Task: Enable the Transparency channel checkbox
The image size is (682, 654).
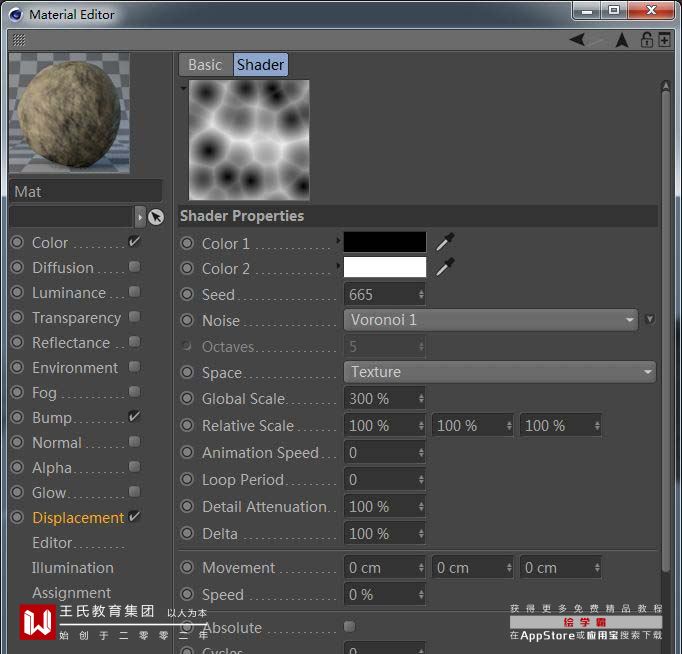Action: click(x=134, y=317)
